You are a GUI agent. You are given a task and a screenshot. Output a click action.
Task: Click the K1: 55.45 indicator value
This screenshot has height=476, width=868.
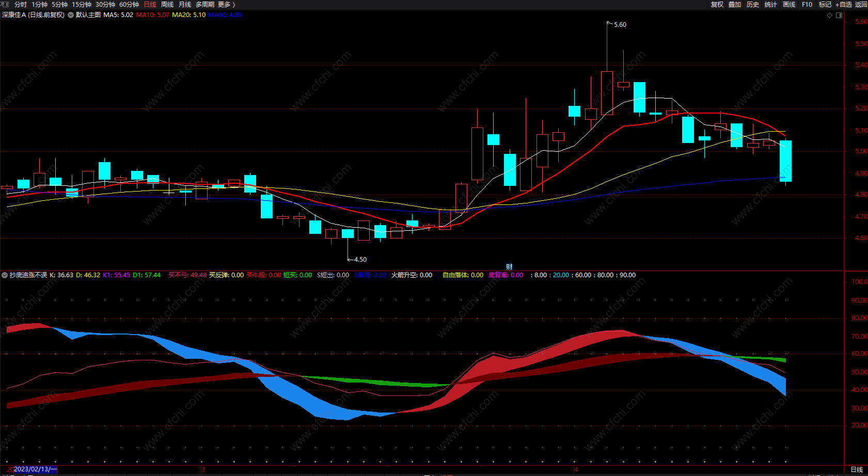point(117,275)
